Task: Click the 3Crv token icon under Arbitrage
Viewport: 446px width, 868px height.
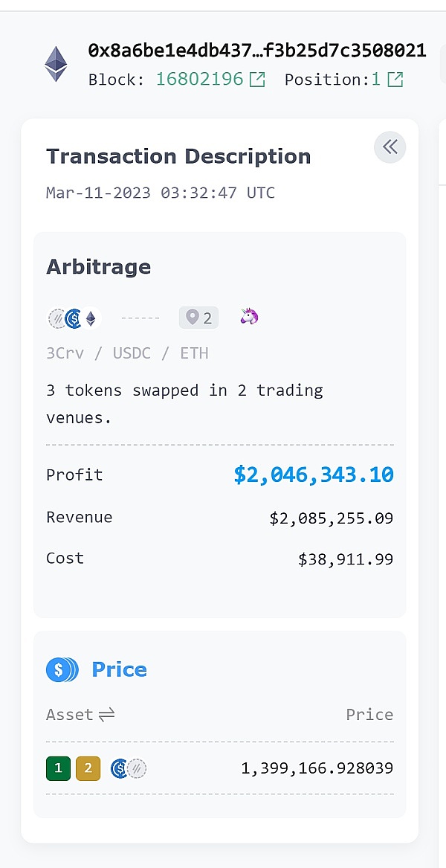Action: [56, 318]
